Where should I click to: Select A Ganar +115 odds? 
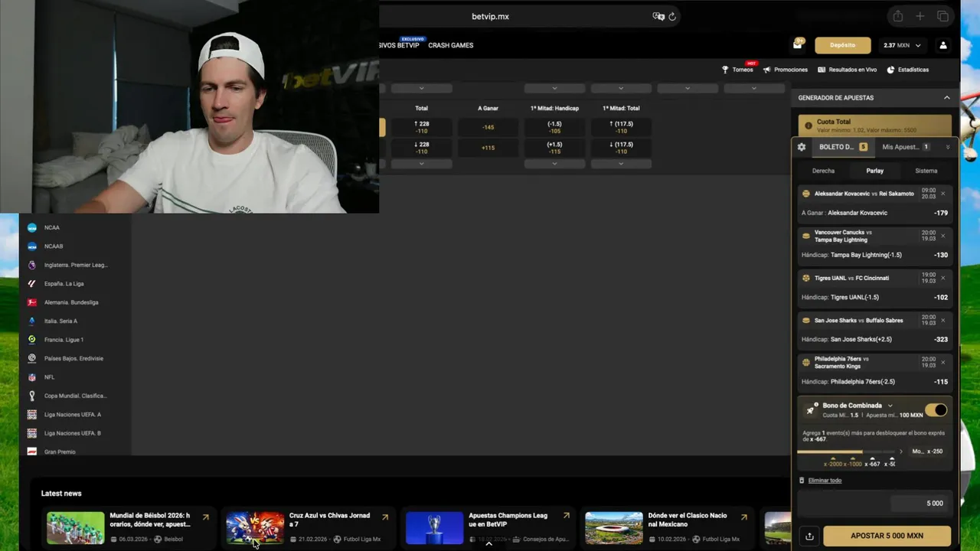(488, 148)
